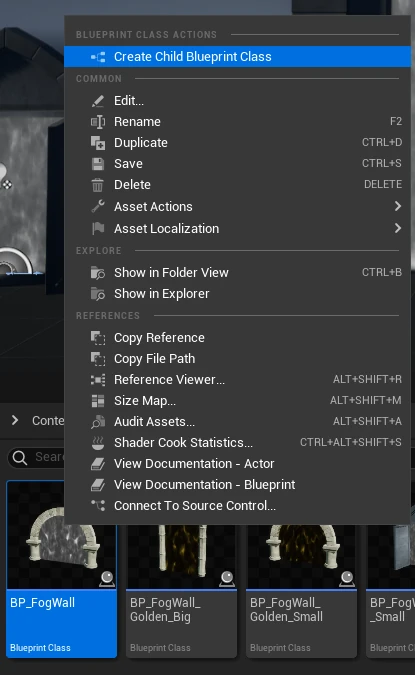Viewport: 415px width, 675px height.
Task: Expand the Content path chevron
Action: (15, 420)
